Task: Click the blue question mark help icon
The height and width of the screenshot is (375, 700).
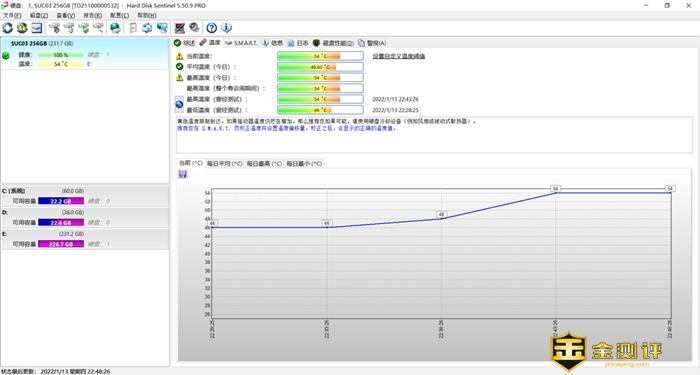Action: tap(212, 28)
